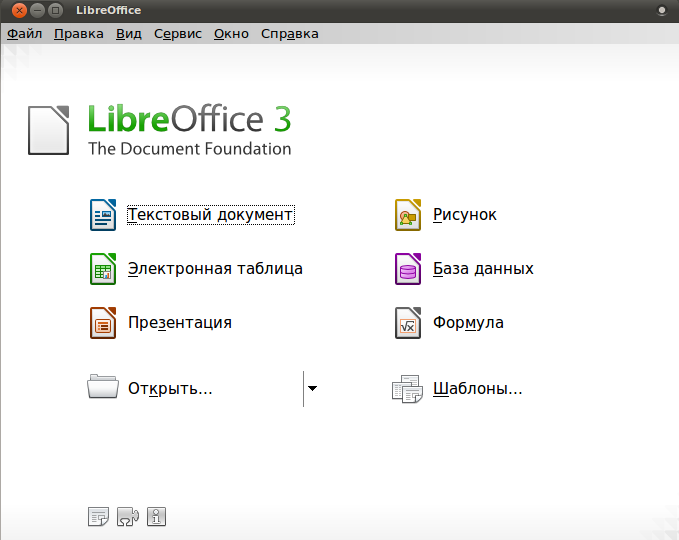Click the Draw drawing icon

[408, 215]
